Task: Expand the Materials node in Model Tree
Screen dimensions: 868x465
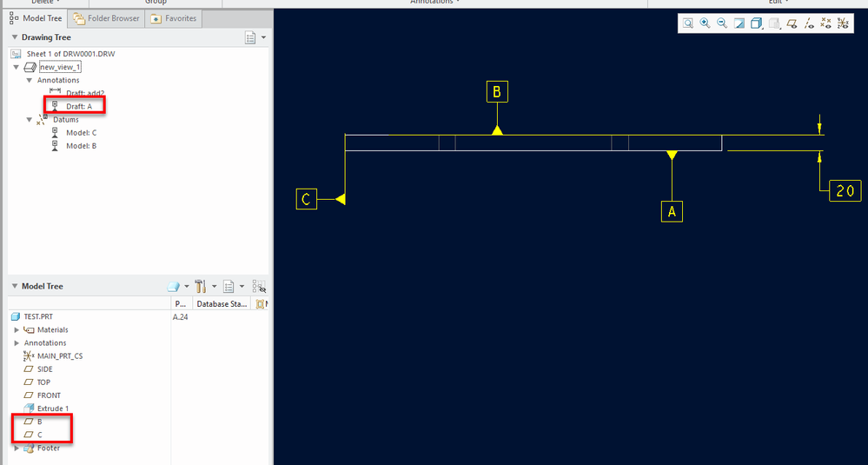Action: (x=16, y=330)
